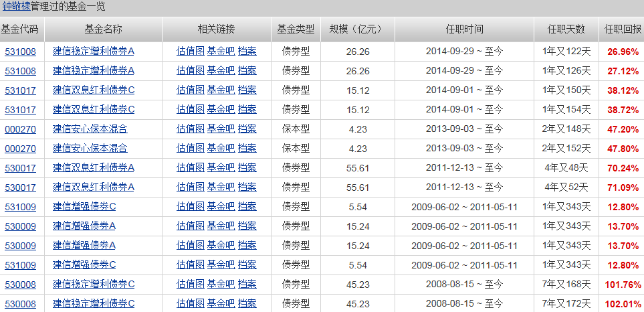Open 建信稳定增利债券C in the 101.76% row
Viewport: 644px width, 312px height.
[x=94, y=284]
